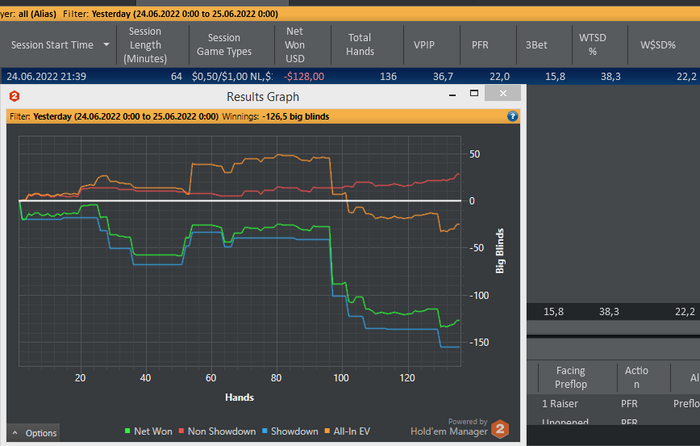
Task: Toggle the All-In EV legend swatch
Action: (327, 431)
